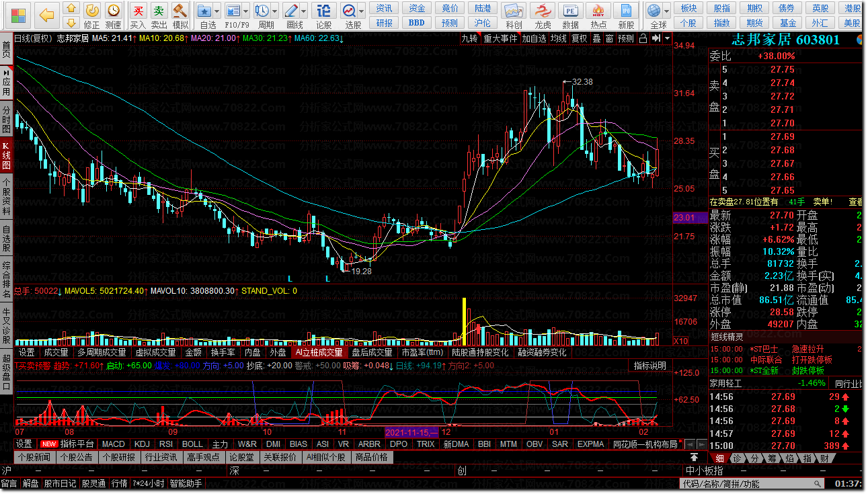This screenshot has height=494, width=868.
Task: Click the 智能助手 status bar item
Action: pyautogui.click(x=186, y=483)
